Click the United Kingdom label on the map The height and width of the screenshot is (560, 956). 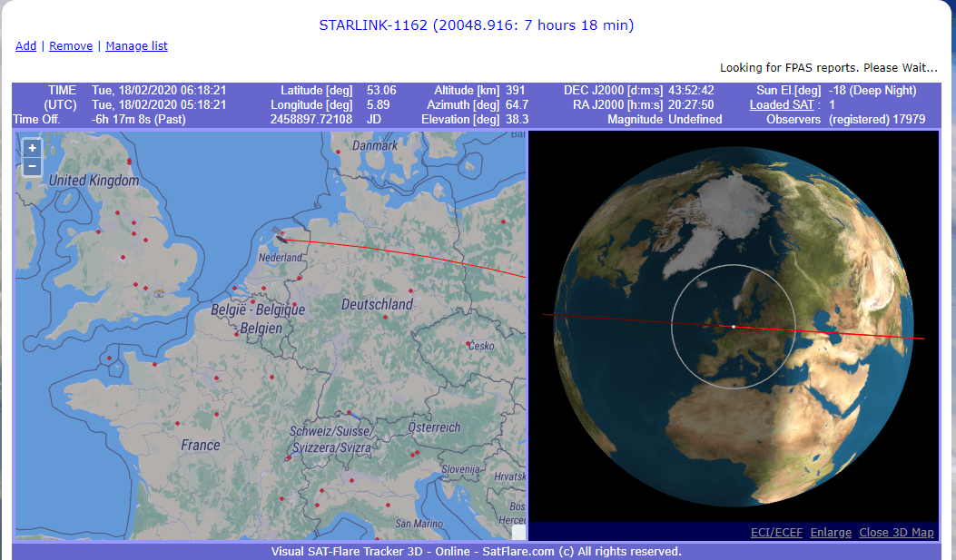pos(94,181)
